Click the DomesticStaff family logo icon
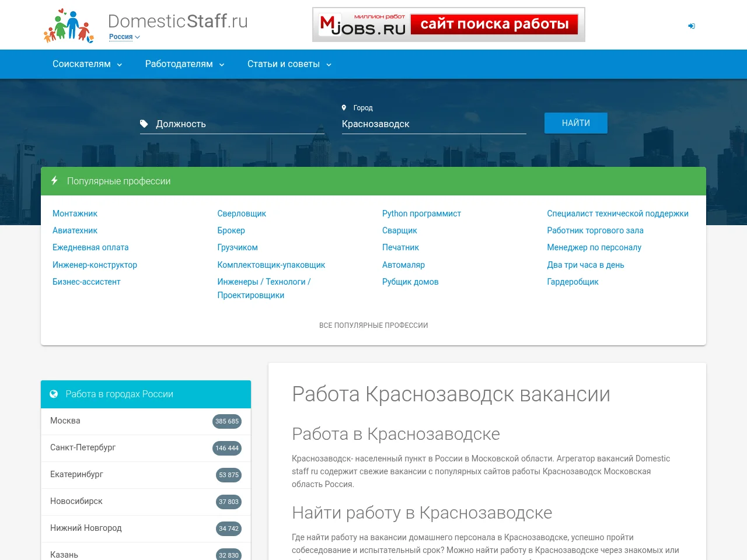The width and height of the screenshot is (747, 560). click(x=69, y=26)
